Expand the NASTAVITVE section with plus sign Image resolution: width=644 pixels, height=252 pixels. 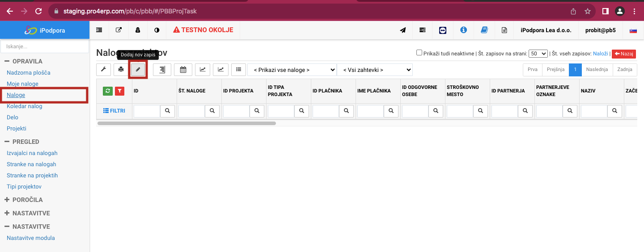click(x=27, y=213)
